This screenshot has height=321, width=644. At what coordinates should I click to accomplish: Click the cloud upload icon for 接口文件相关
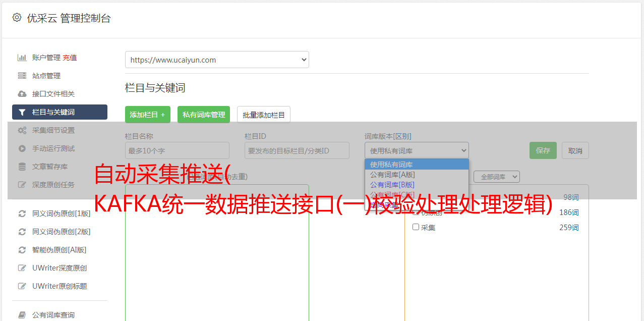click(22, 94)
